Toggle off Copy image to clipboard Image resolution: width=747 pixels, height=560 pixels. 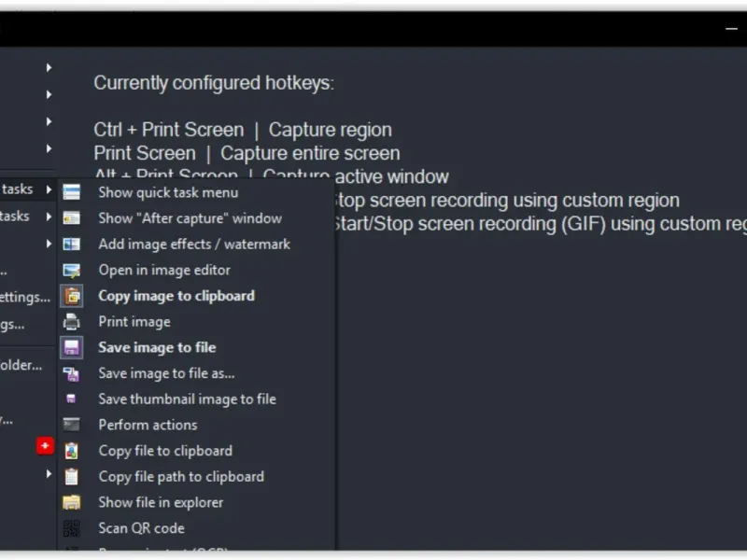[176, 296]
